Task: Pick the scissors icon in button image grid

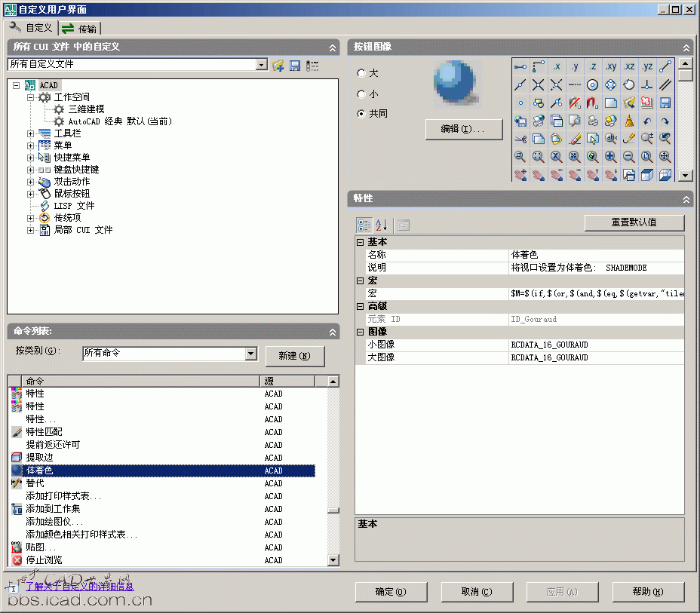Action: click(x=520, y=139)
